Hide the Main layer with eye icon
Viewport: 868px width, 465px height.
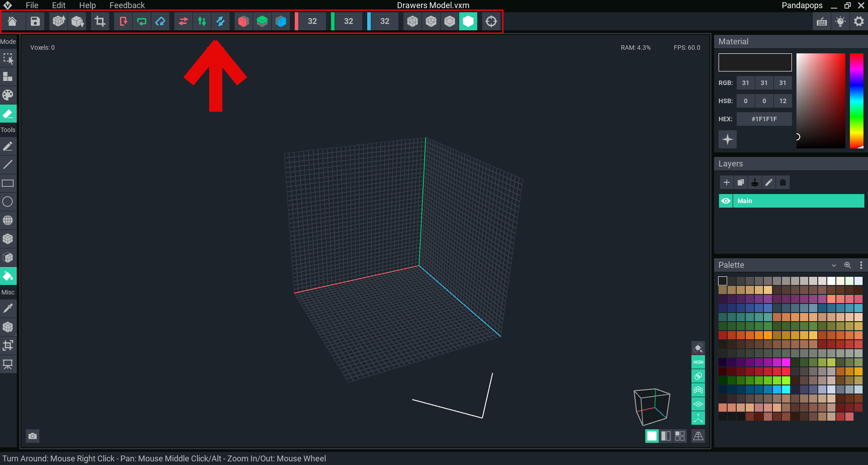[x=726, y=201]
